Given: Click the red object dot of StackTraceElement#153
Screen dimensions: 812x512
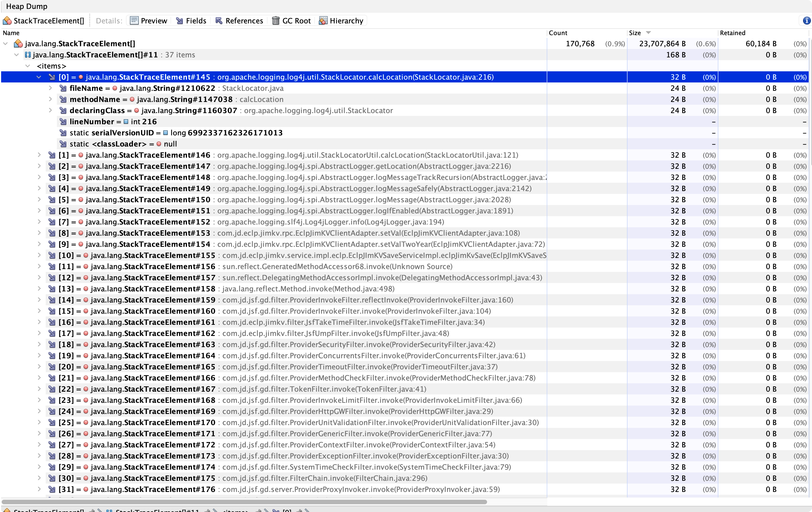Looking at the screenshot, I should point(81,233).
